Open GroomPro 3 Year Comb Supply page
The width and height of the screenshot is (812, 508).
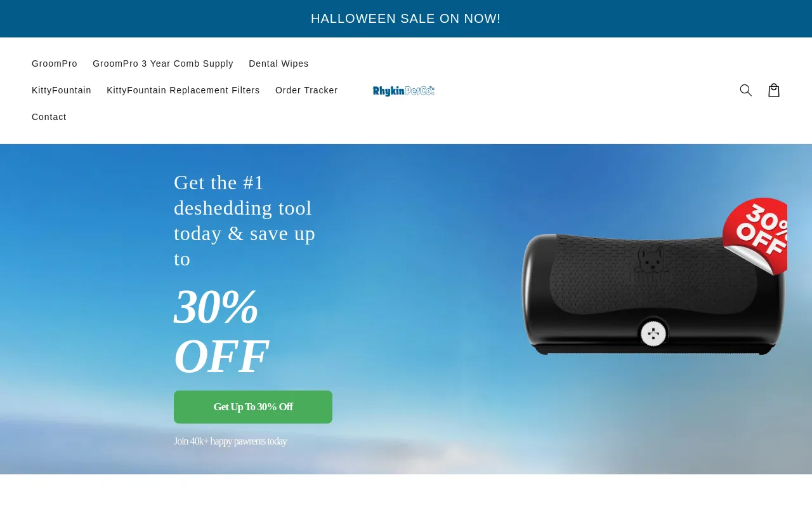click(x=163, y=63)
